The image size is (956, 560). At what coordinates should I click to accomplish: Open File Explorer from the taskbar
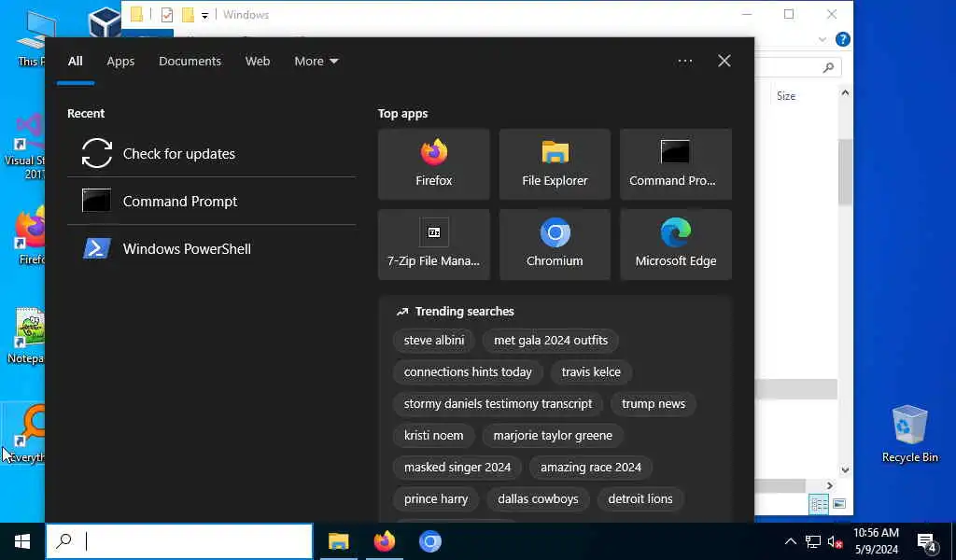point(338,541)
